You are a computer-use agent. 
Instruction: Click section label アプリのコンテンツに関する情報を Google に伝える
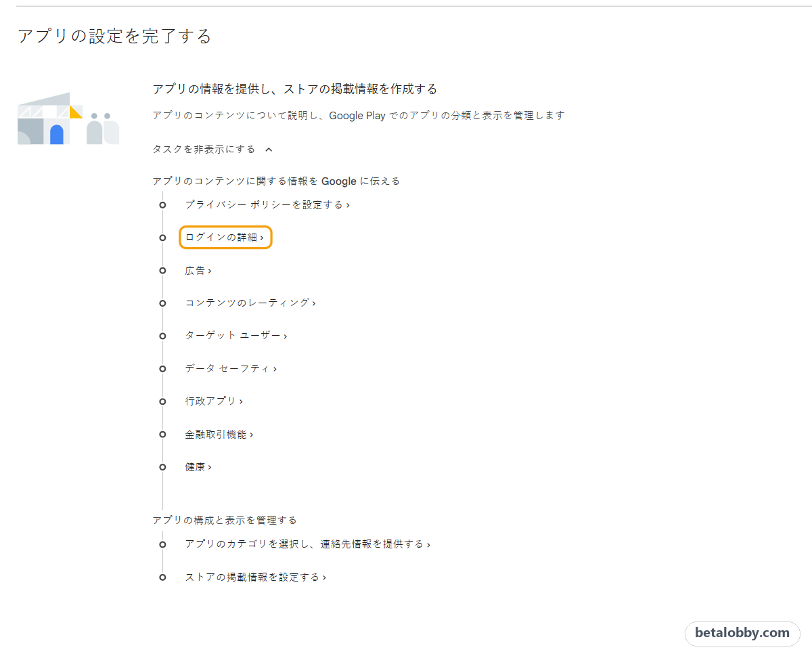[x=276, y=181]
